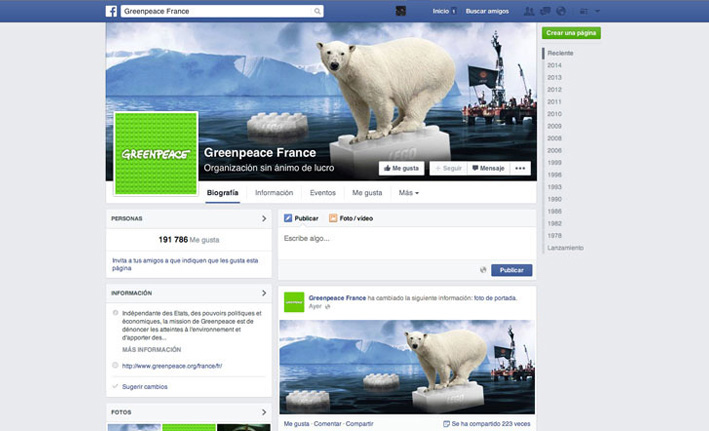Jump to 2012 in timeline
709x431 pixels.
click(x=554, y=90)
